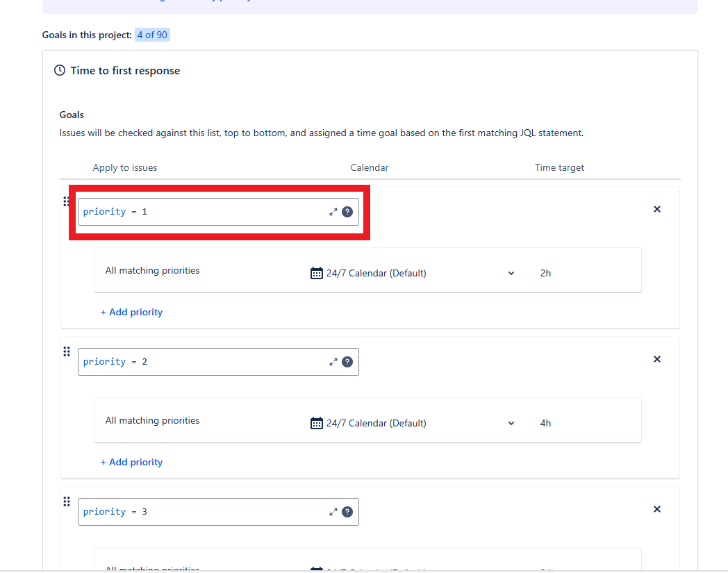The width and height of the screenshot is (728, 573).
Task: Expand the priority = 3 JQL editor
Action: point(333,512)
